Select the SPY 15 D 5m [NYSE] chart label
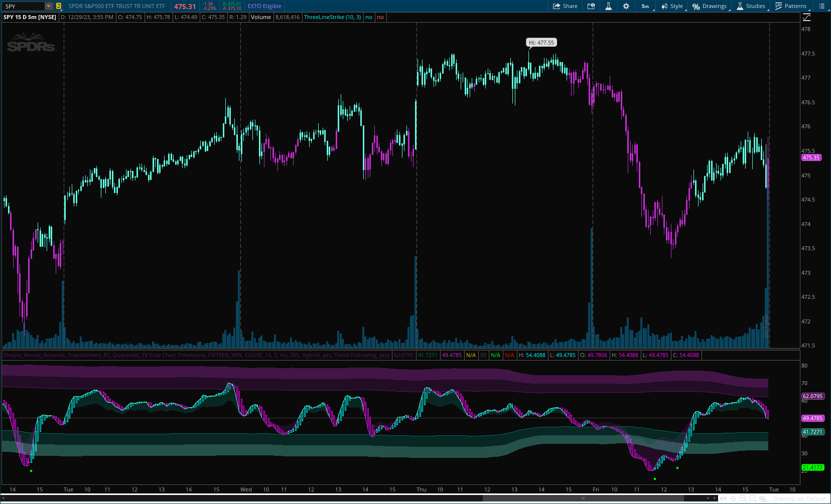Viewport: 831px width, 504px height. (30, 17)
